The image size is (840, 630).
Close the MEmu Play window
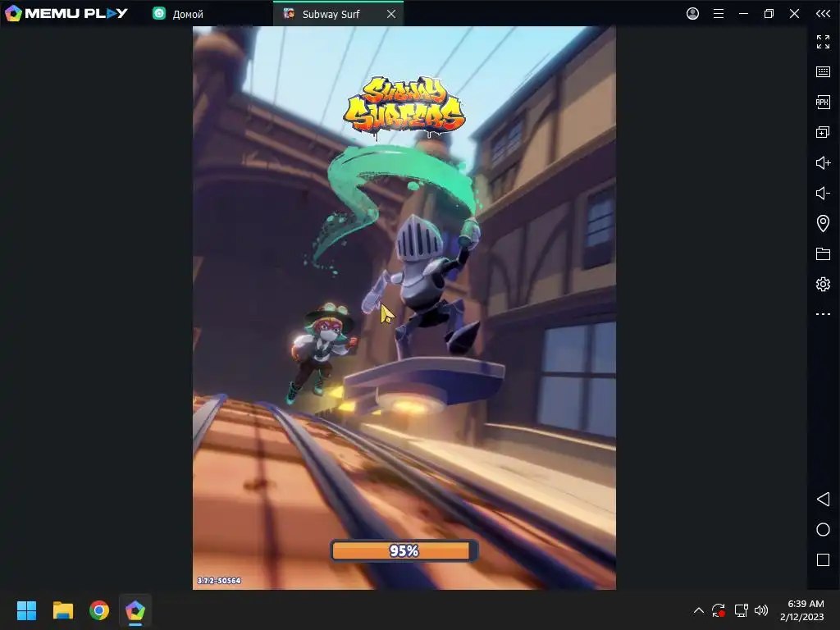pyautogui.click(x=794, y=13)
